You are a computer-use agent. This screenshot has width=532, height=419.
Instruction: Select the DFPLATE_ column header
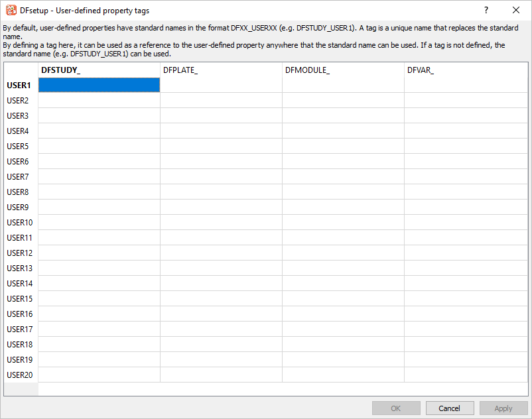pos(221,70)
